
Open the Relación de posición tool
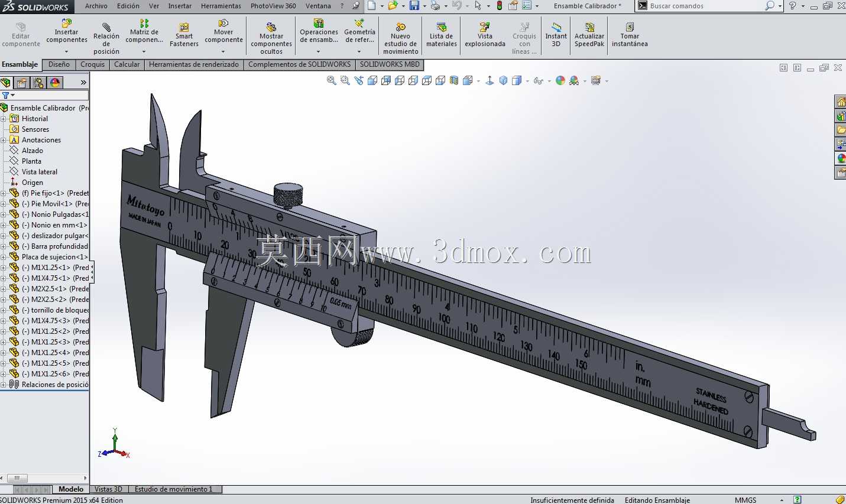point(106,38)
